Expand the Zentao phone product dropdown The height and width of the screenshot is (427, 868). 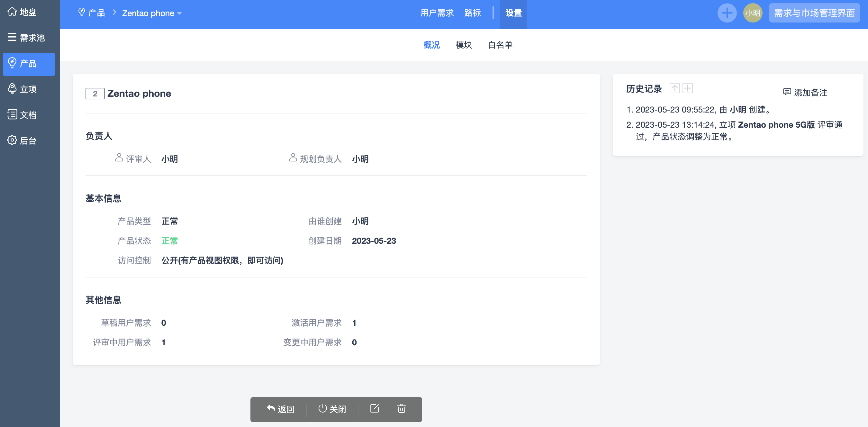coord(152,13)
